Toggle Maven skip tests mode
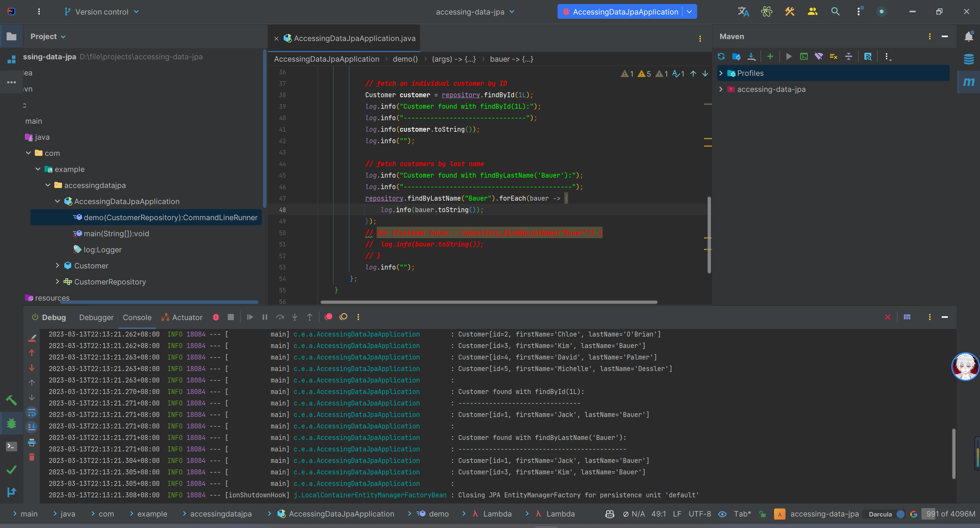 [x=833, y=57]
